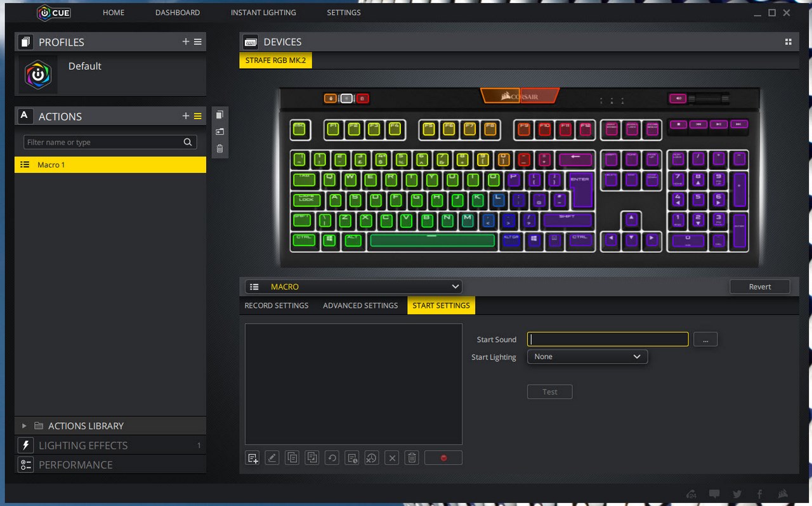This screenshot has height=506, width=812.
Task: Open the Actions hamburger menu
Action: click(x=198, y=116)
